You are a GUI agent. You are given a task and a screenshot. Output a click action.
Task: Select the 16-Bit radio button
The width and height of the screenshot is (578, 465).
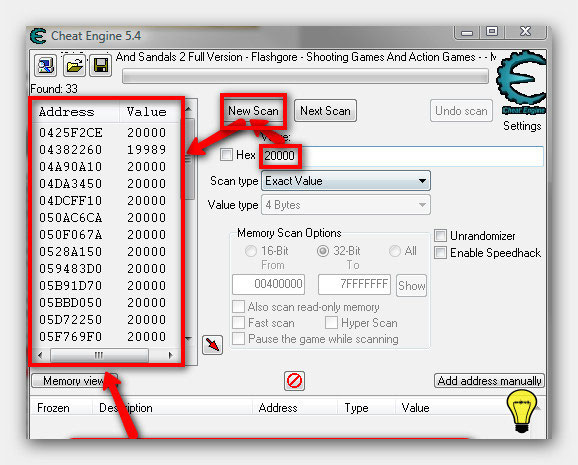click(251, 251)
